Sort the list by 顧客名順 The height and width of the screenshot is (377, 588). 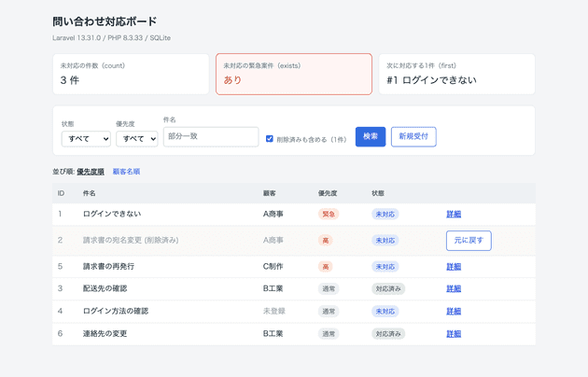point(126,172)
